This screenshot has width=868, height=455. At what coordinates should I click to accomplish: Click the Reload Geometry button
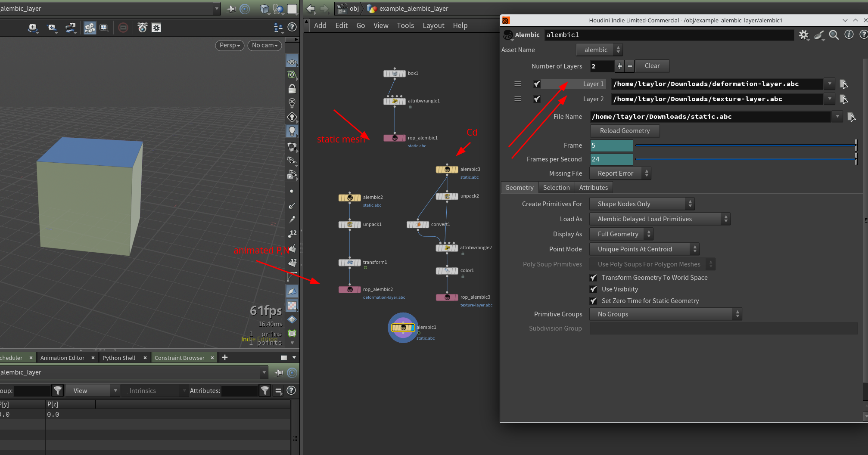tap(624, 131)
